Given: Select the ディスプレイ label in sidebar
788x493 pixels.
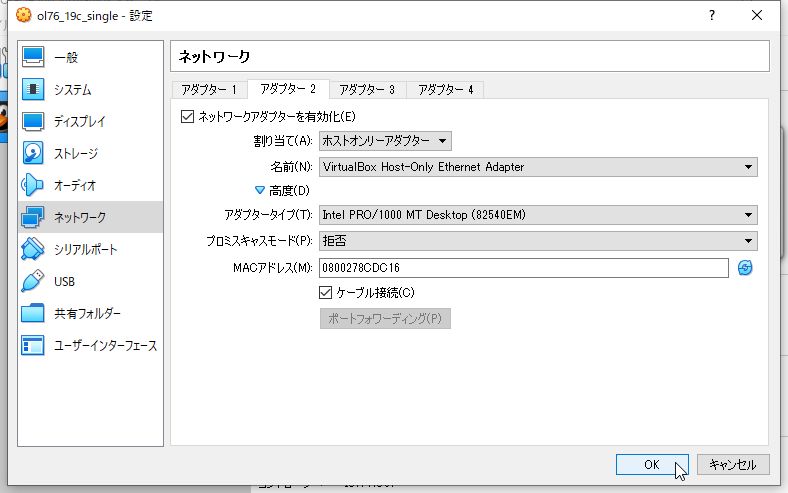Looking at the screenshot, I should [80, 122].
